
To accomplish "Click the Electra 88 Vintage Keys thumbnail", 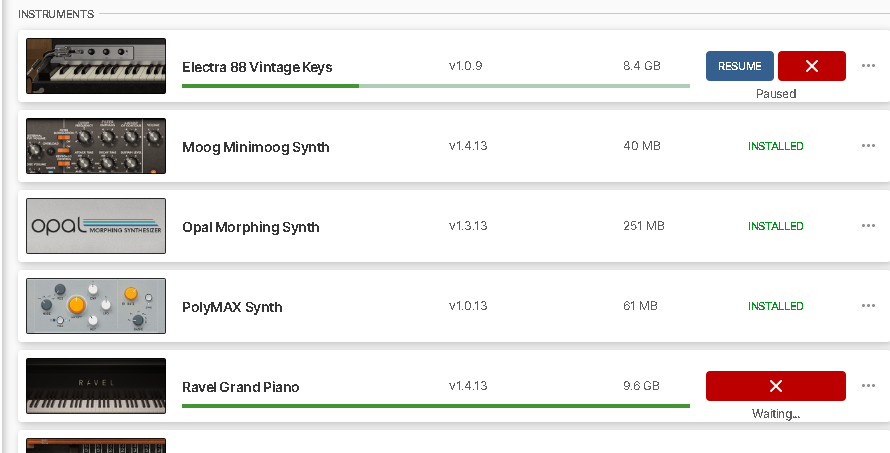I will (96, 66).
